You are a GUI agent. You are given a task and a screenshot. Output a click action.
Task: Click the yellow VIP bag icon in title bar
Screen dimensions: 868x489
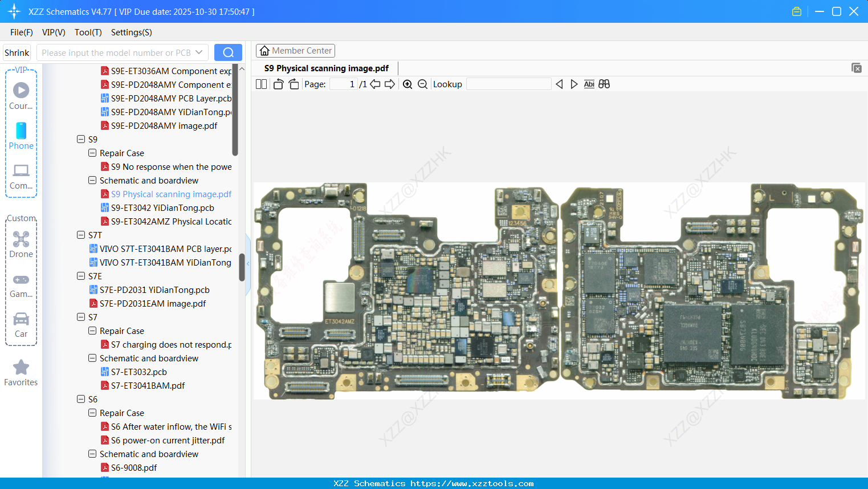click(x=797, y=11)
